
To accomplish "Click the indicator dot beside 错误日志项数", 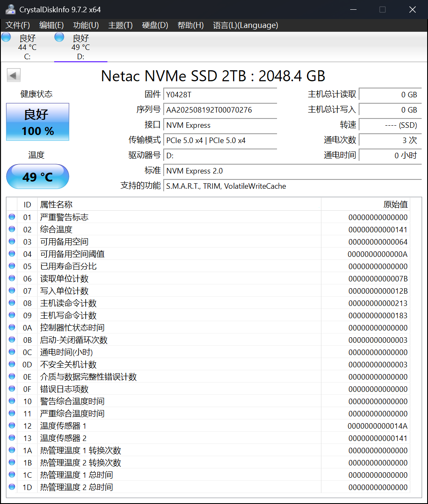I will 12,389.
